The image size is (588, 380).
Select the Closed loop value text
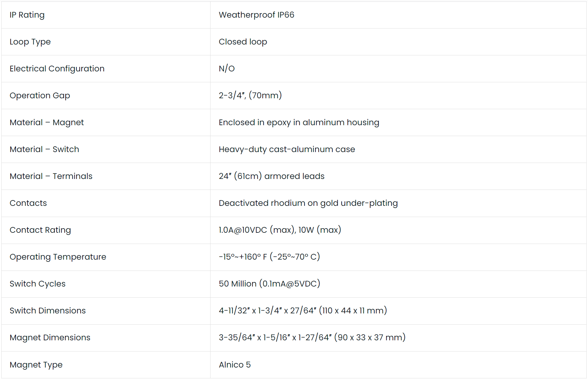(243, 42)
